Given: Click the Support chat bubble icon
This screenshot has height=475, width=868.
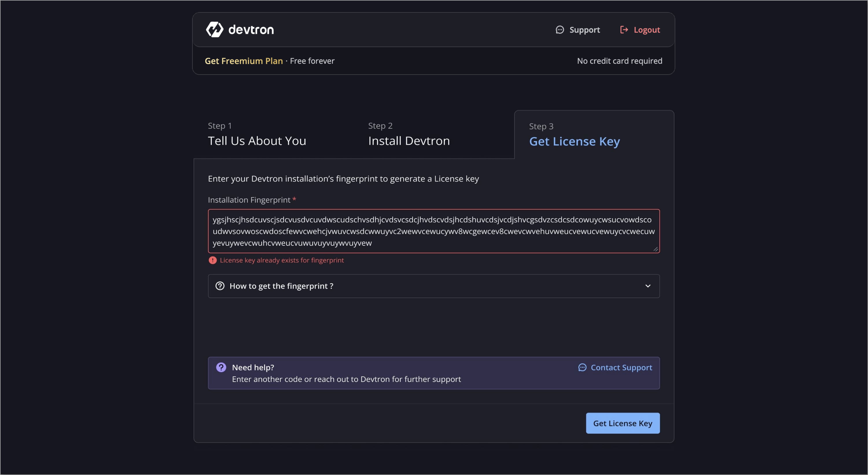Looking at the screenshot, I should coord(560,30).
